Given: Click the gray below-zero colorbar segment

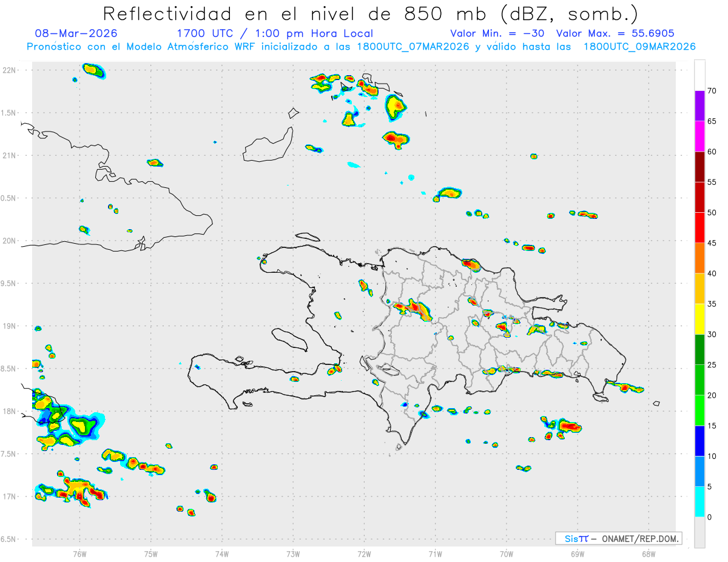Looking at the screenshot, I should coord(699,532).
